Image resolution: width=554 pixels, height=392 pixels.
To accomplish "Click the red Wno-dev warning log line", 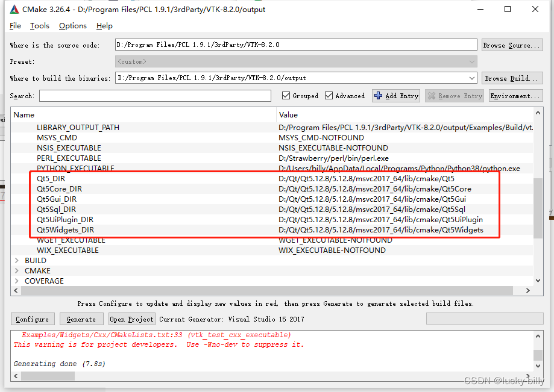I will click(159, 344).
